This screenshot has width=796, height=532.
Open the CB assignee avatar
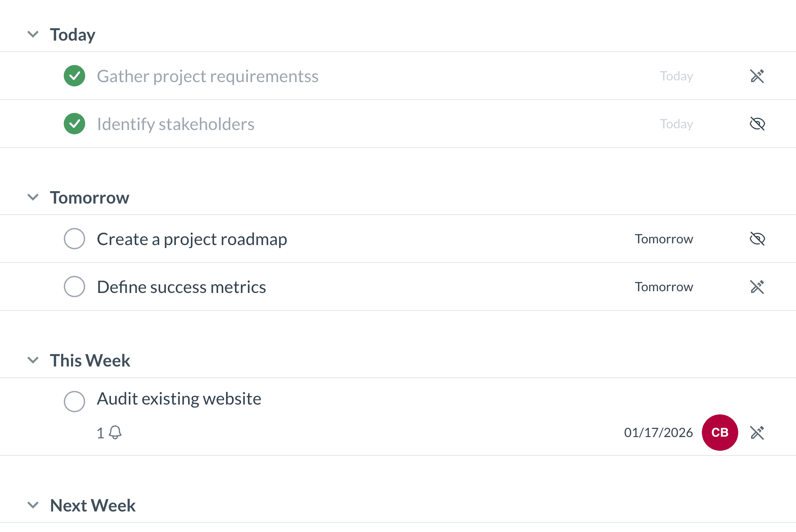(x=720, y=433)
